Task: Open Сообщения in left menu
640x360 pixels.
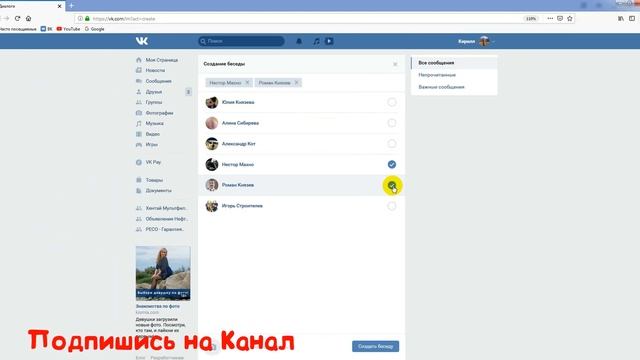Action: coord(153,81)
